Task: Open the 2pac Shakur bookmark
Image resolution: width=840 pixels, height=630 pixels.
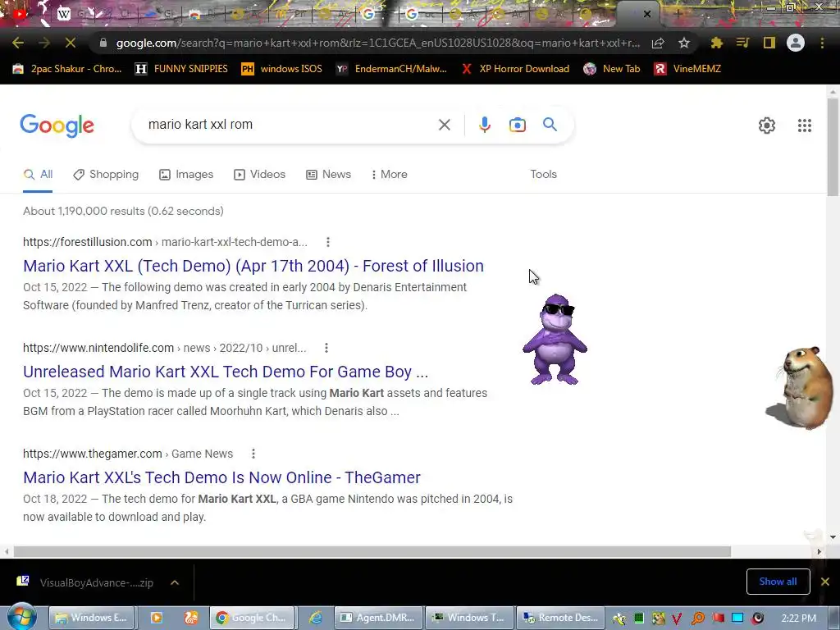Action: click(x=67, y=69)
